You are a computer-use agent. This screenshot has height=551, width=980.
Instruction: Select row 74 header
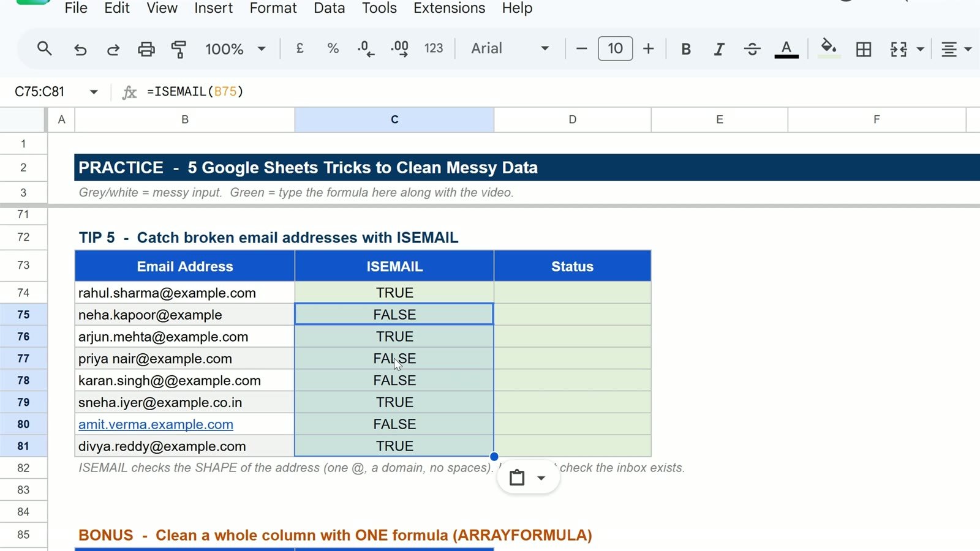[23, 293]
